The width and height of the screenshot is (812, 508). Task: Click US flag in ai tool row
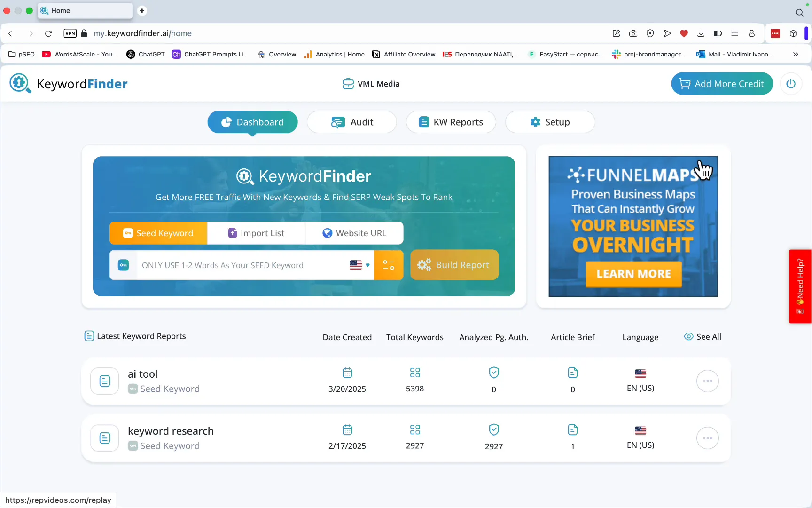pos(640,373)
